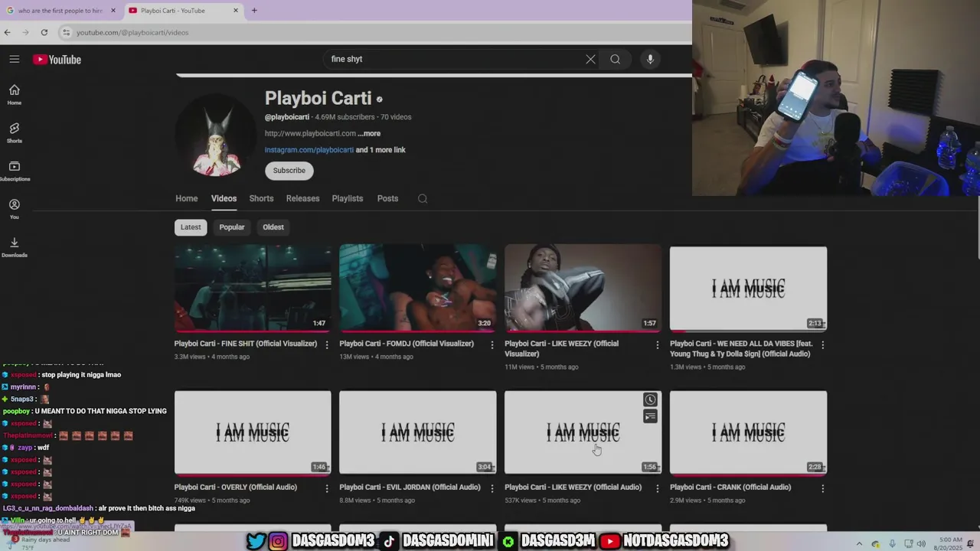Add LIKE WEEZY audio to queue

(x=650, y=416)
